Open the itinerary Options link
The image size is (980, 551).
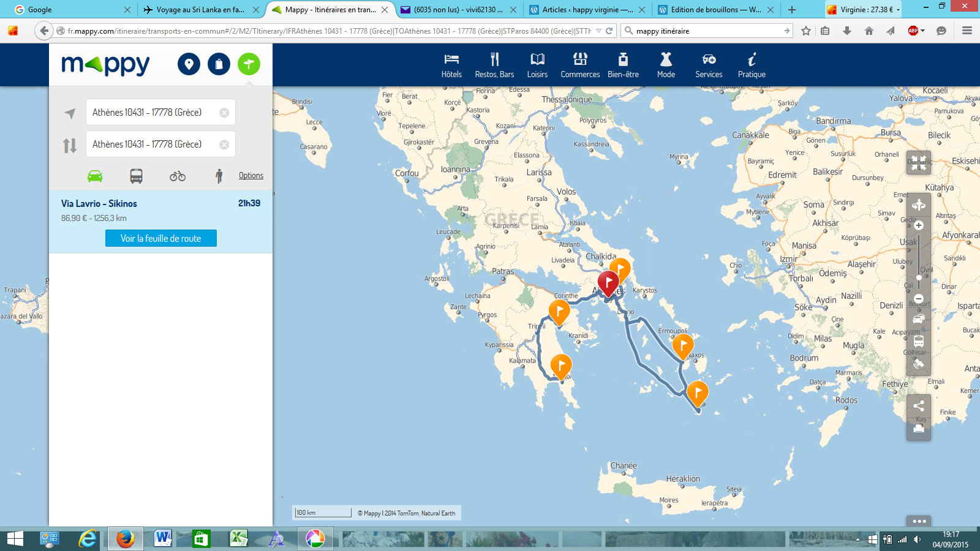(251, 176)
